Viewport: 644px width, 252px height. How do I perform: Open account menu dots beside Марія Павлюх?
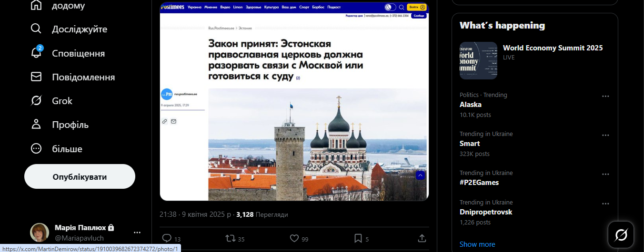coord(137,233)
